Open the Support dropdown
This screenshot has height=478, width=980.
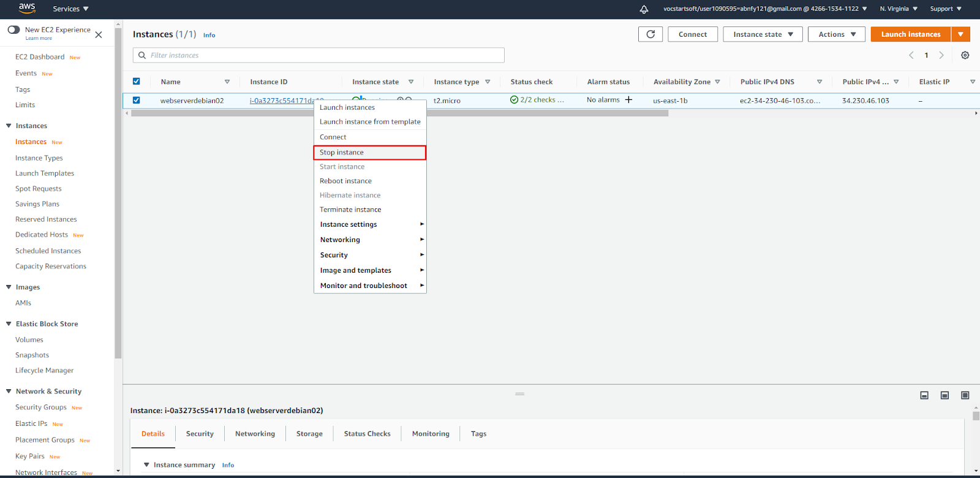(946, 9)
